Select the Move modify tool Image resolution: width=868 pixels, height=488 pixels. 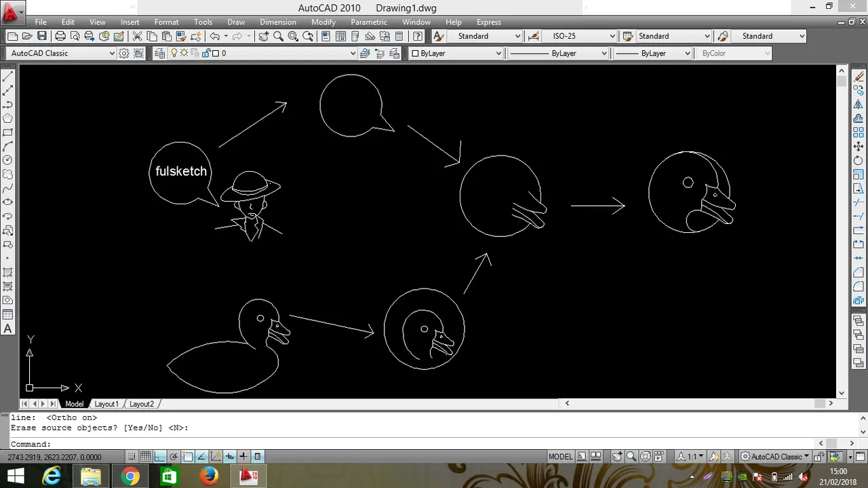click(859, 147)
